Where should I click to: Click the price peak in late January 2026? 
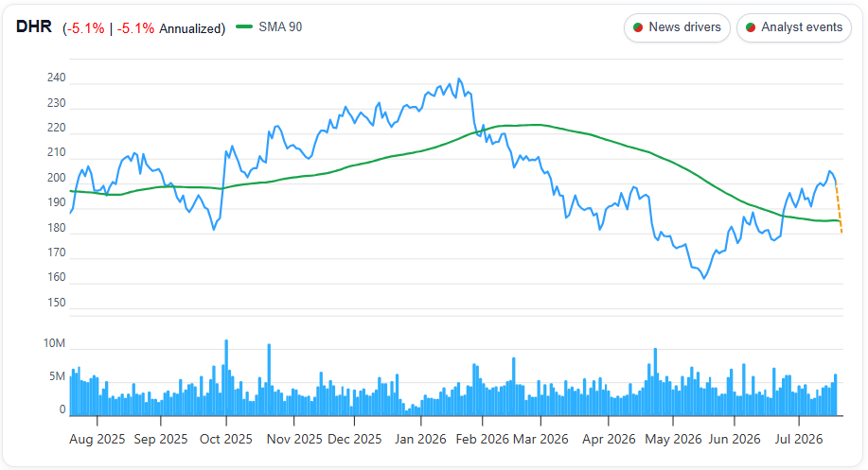pos(459,79)
